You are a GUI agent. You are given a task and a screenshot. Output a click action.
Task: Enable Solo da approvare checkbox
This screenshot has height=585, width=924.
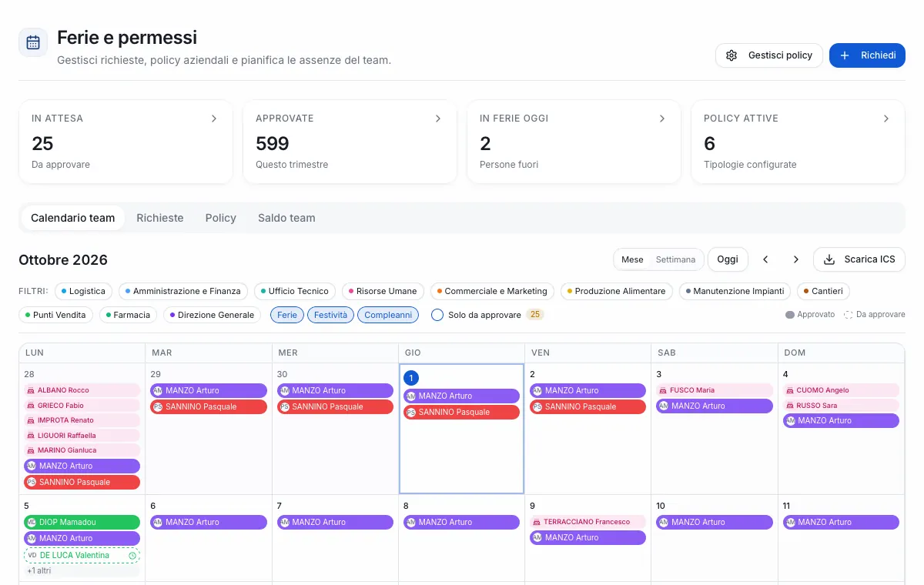click(437, 315)
